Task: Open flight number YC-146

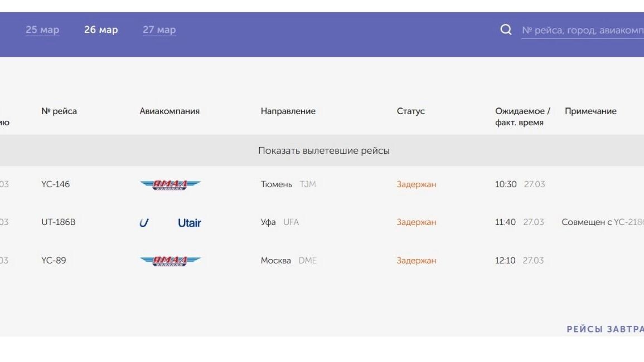Action: [56, 184]
